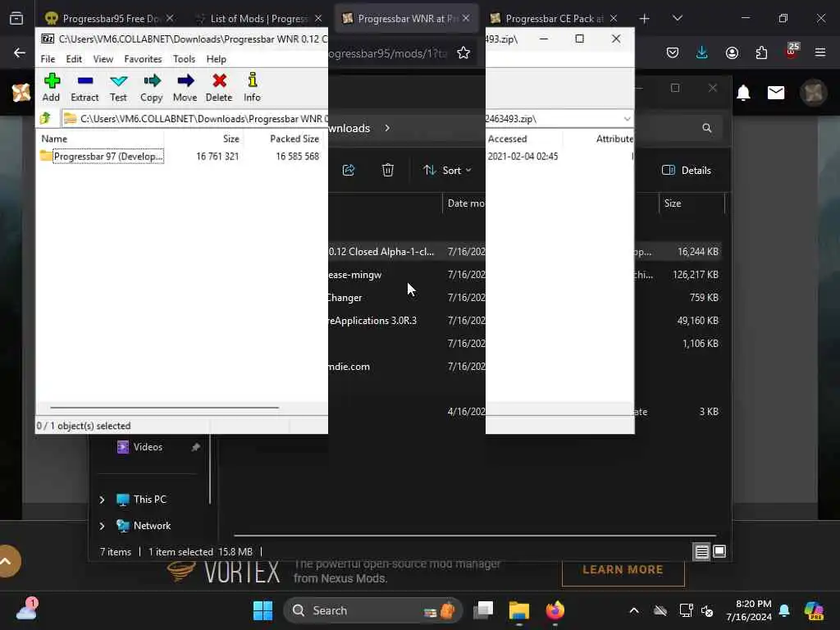840x630 pixels.
Task: Open the View menu in 7-Zip
Action: (103, 59)
